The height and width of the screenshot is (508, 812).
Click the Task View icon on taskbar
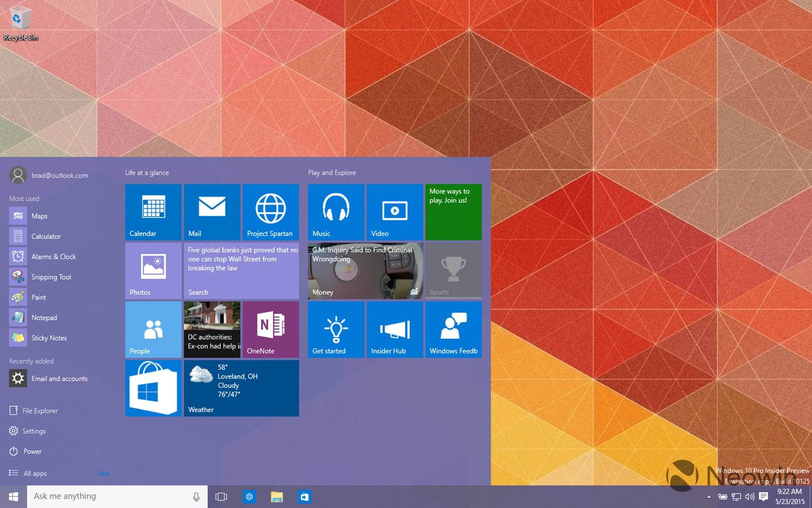pos(221,497)
